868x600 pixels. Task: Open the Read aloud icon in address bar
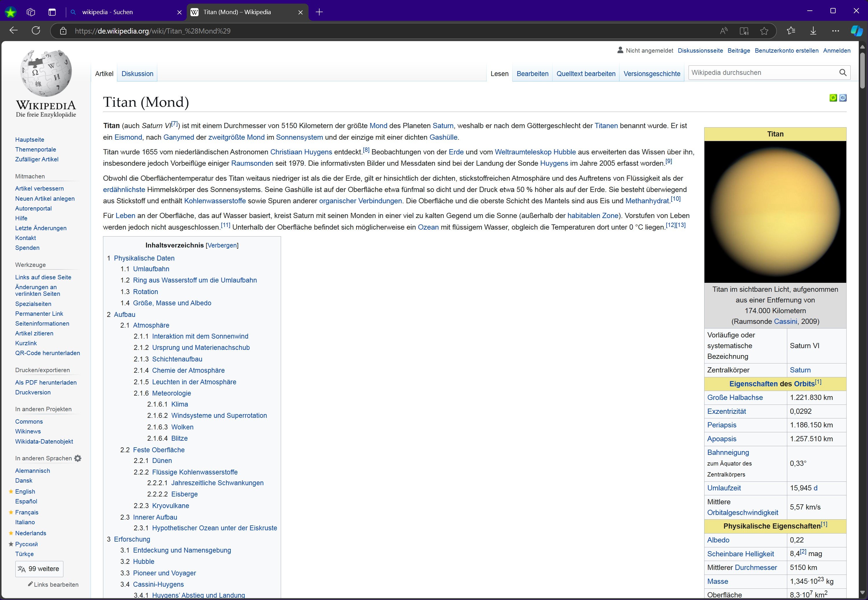tap(724, 31)
